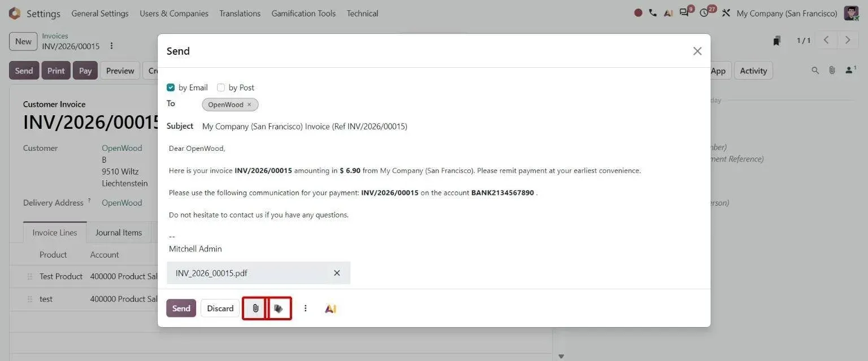Screen dimensions: 868x361
Task: Open Users & Companies menu
Action: pos(174,13)
